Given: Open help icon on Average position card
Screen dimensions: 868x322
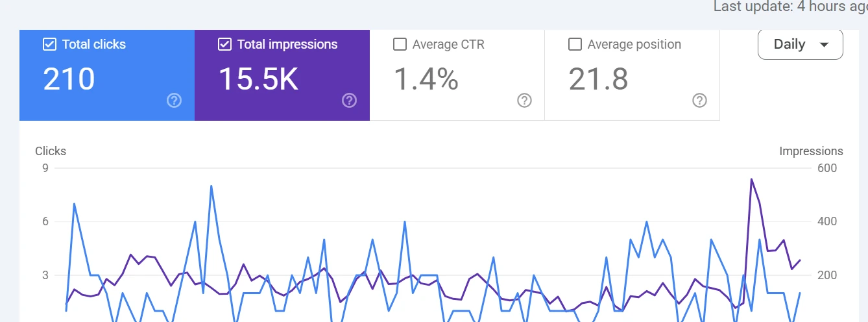Looking at the screenshot, I should (x=699, y=100).
